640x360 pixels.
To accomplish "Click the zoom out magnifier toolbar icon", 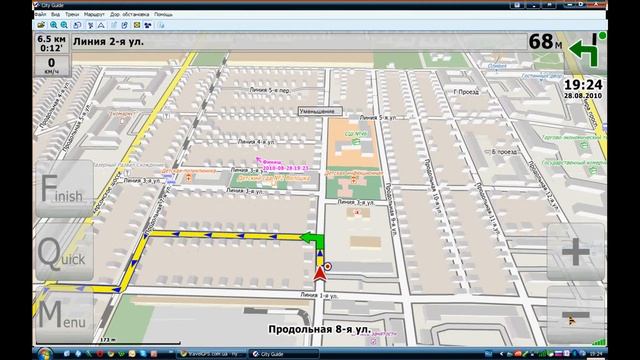I will click(x=64, y=25).
